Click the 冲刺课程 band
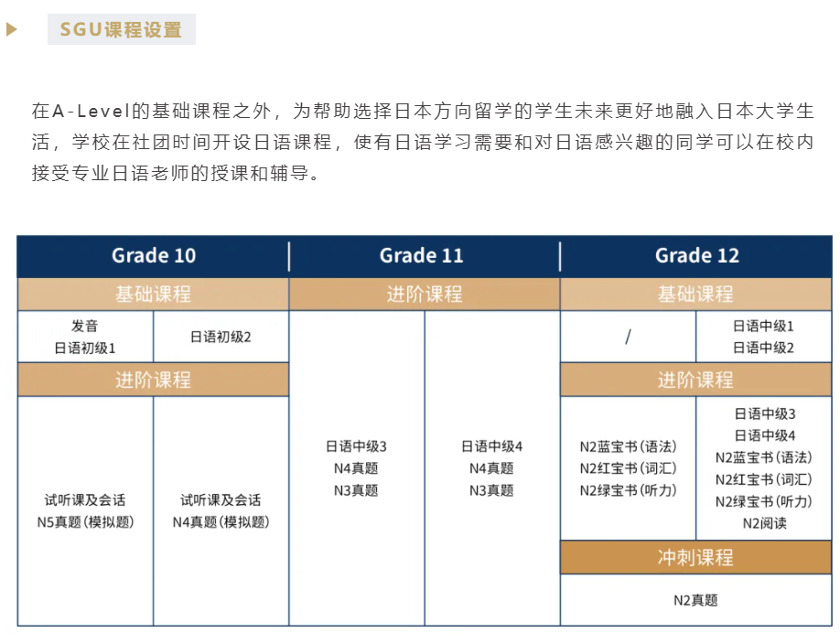Screen dimensions: 840x644 (695, 557)
